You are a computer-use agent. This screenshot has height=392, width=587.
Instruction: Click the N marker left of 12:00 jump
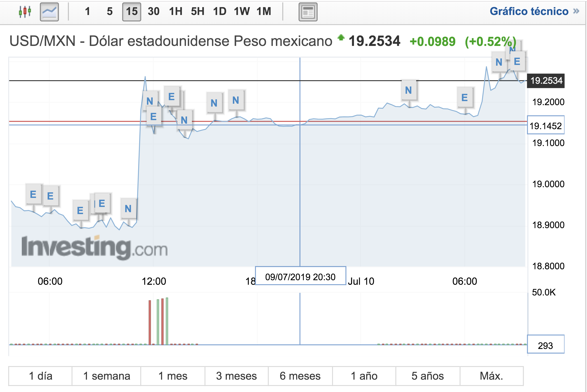[x=128, y=209]
